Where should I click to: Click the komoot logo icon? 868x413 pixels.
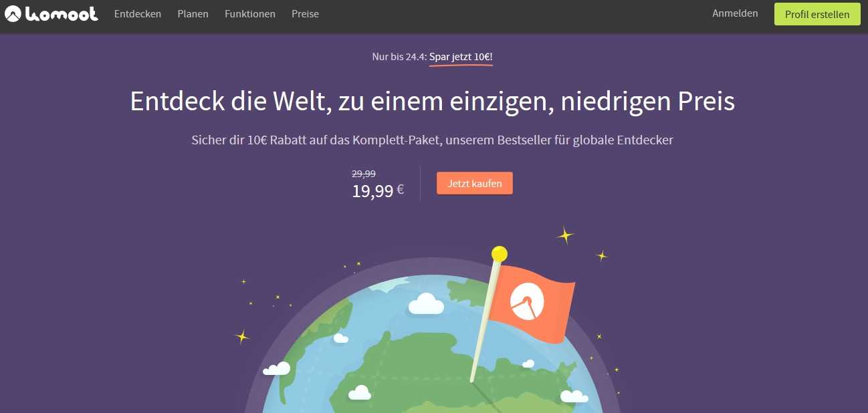click(13, 13)
